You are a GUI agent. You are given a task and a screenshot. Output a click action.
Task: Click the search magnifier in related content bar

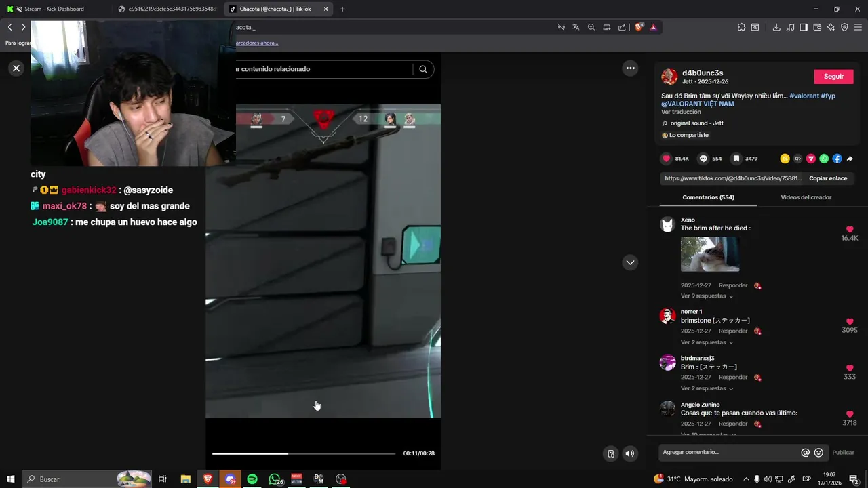423,69
